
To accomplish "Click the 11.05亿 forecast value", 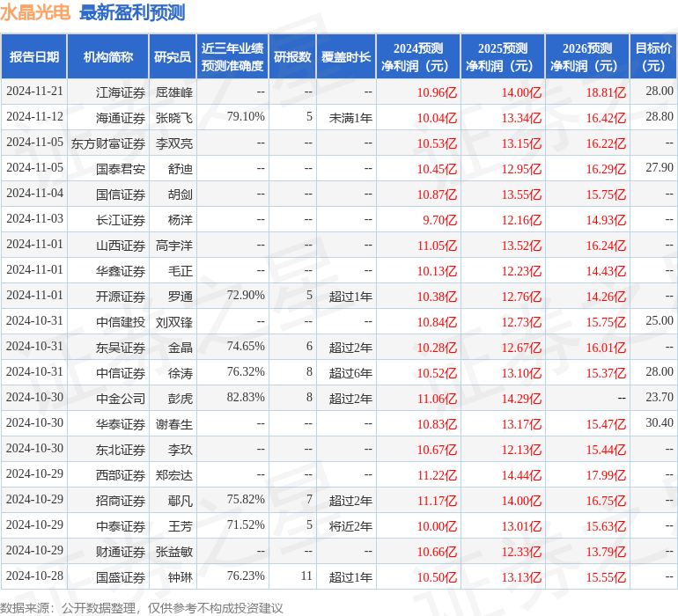I will click(437, 246).
